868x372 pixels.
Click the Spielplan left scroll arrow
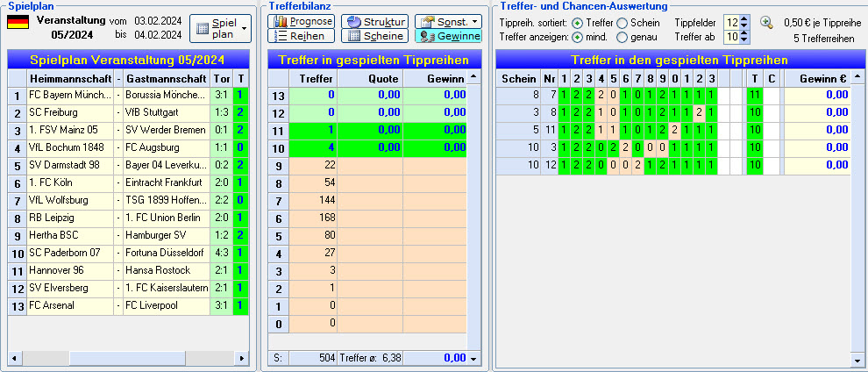(14, 358)
